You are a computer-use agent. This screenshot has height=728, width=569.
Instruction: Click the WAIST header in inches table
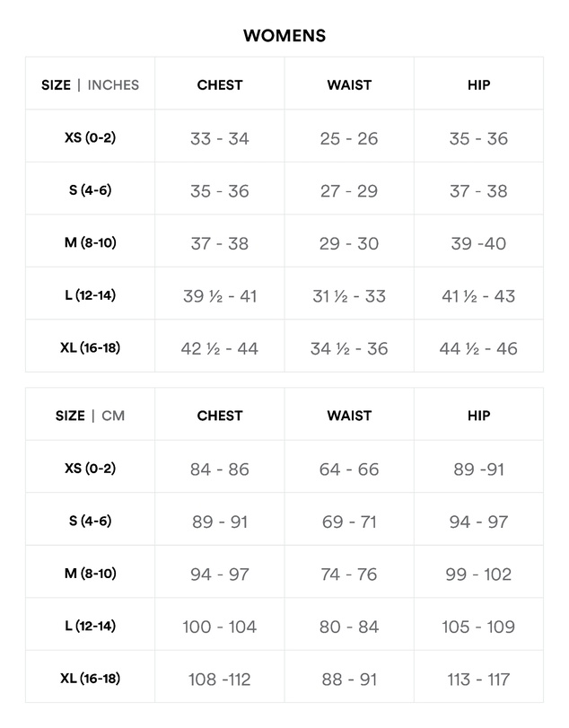coord(349,85)
